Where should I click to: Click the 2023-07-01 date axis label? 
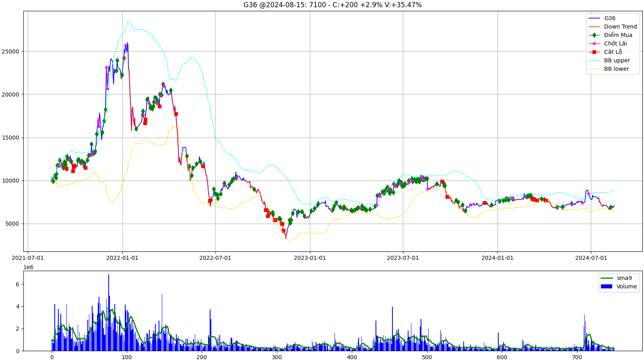coord(403,258)
